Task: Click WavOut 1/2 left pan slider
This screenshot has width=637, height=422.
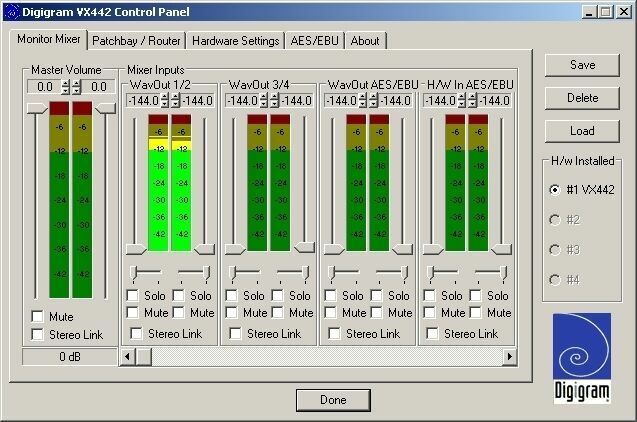Action: (x=134, y=273)
